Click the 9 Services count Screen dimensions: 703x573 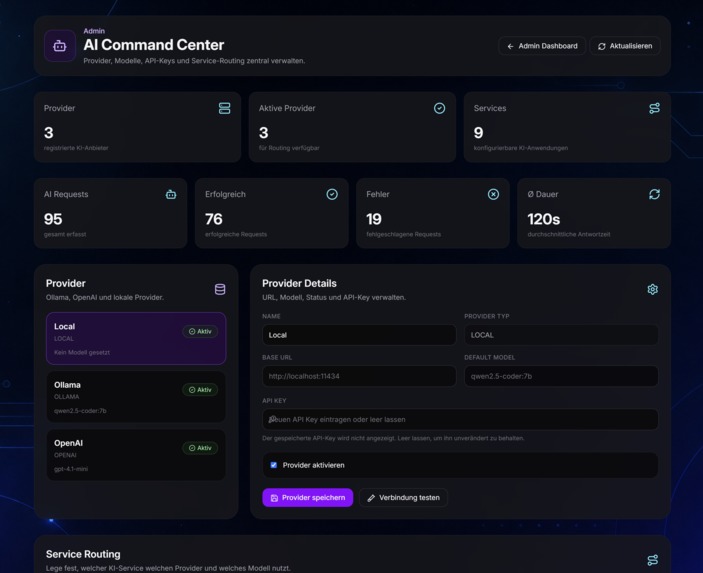pos(478,133)
